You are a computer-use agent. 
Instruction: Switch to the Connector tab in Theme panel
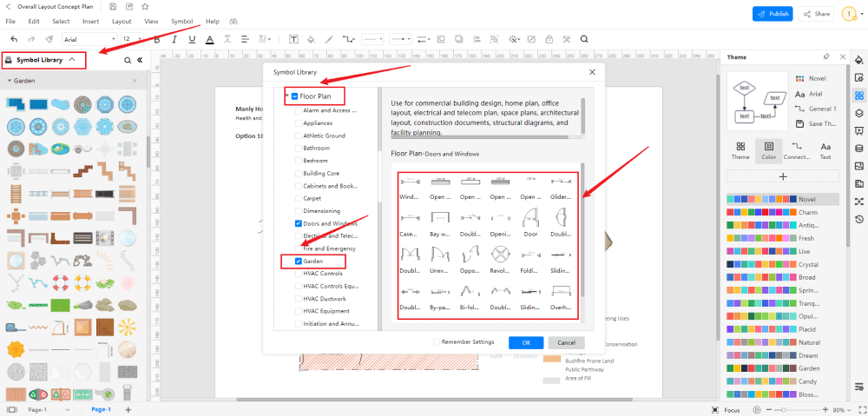797,150
